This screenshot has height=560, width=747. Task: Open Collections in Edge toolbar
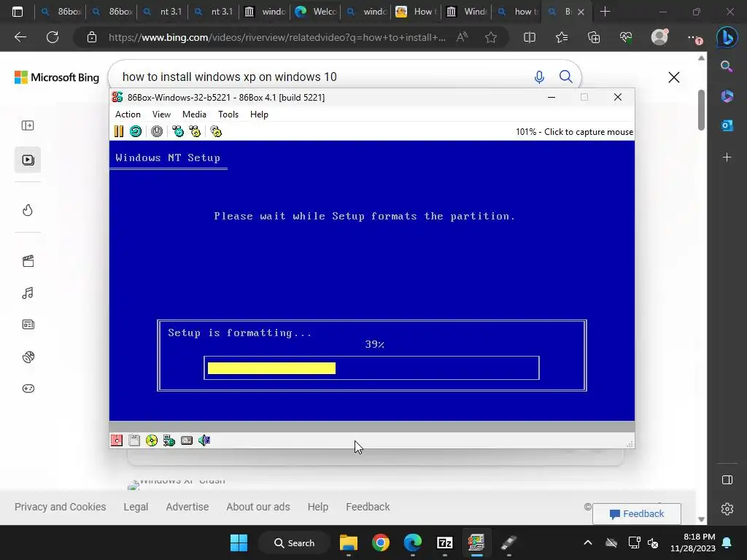[594, 37]
